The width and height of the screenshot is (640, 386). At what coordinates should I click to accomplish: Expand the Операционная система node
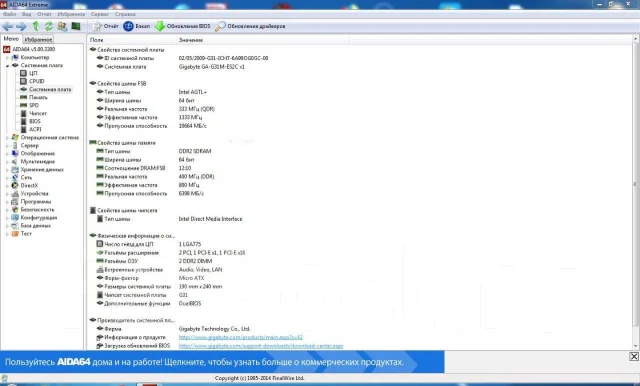(x=7, y=138)
